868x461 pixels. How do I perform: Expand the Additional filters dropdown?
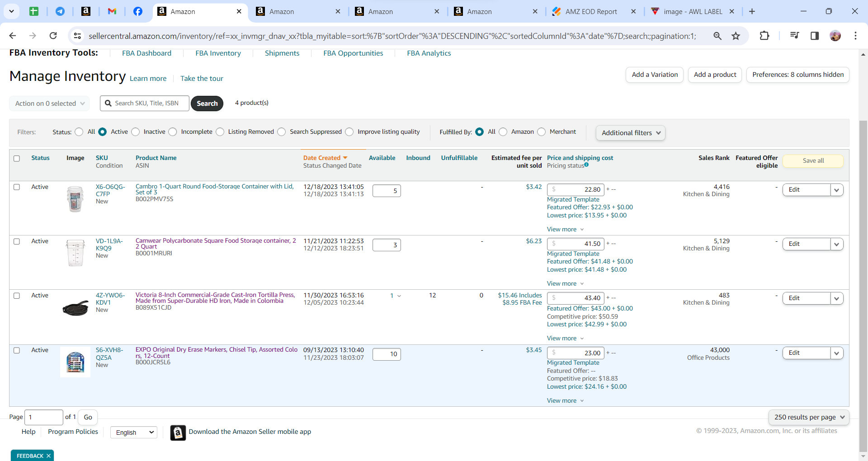631,133
